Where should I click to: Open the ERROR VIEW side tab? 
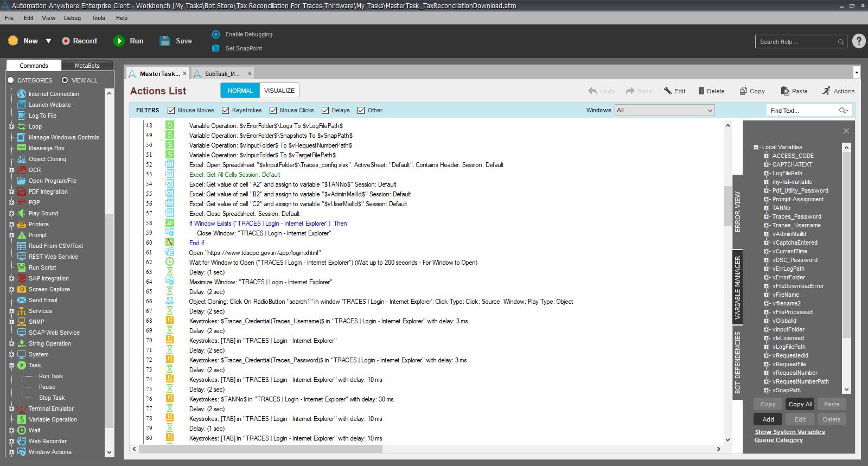(x=737, y=212)
